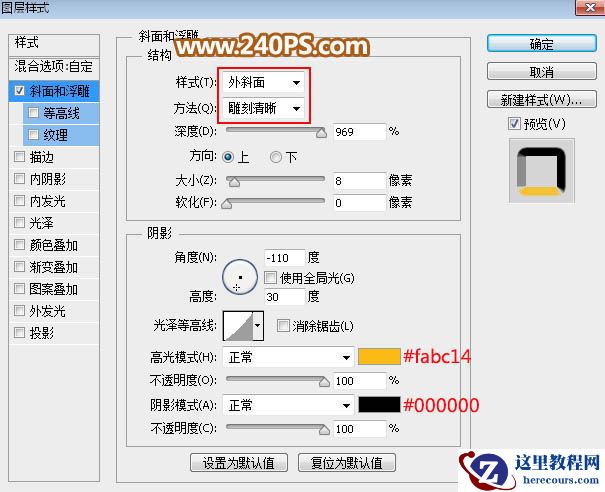Select 混合选项:自定 in left list

point(54,66)
